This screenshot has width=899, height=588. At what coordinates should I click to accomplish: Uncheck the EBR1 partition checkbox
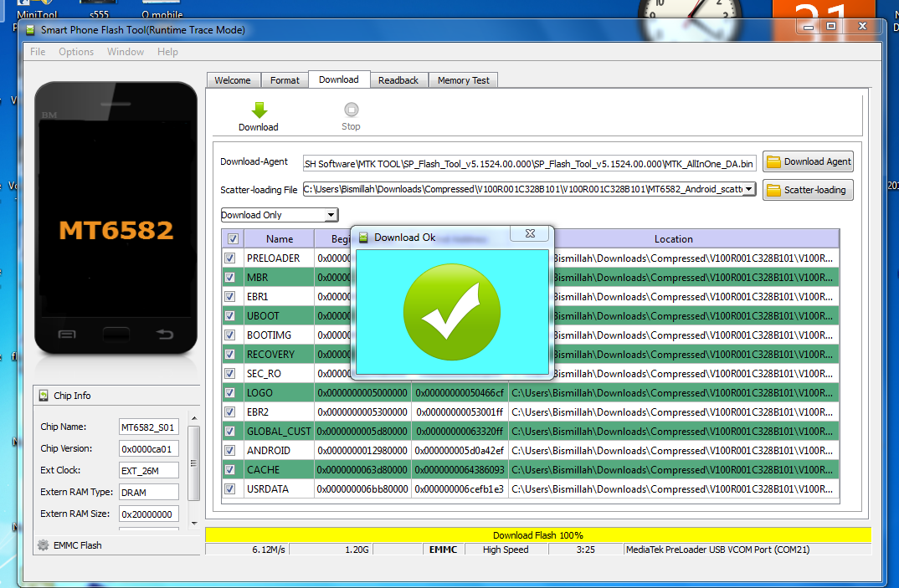point(230,296)
